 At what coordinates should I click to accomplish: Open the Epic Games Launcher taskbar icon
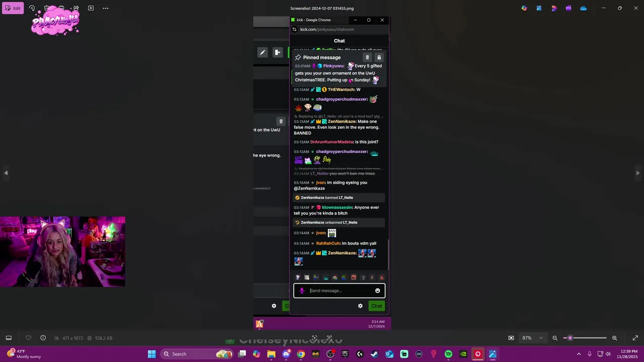click(x=345, y=354)
